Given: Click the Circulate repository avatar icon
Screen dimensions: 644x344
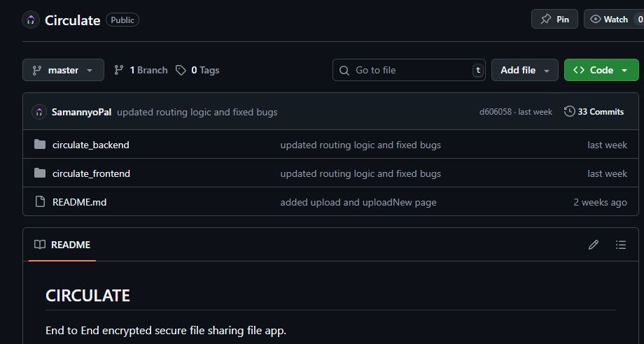Looking at the screenshot, I should (x=30, y=20).
